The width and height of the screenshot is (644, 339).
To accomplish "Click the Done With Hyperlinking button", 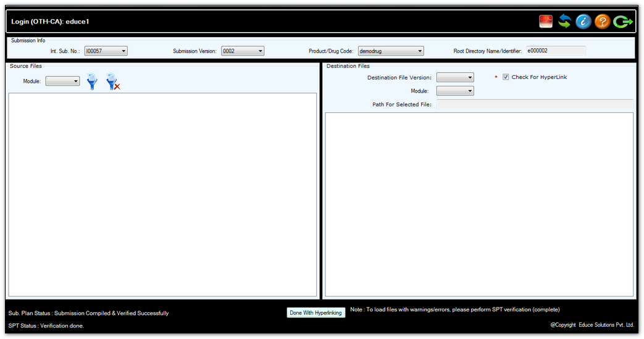I will point(316,313).
